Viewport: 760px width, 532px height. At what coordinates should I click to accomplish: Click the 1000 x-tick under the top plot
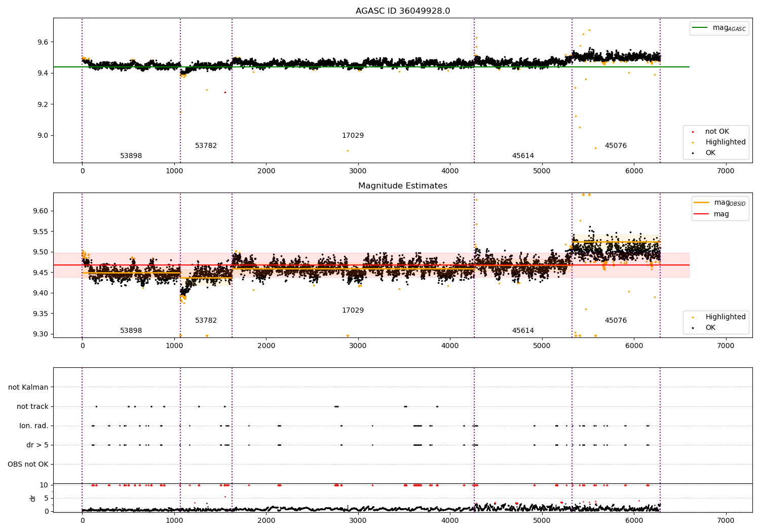click(x=174, y=171)
